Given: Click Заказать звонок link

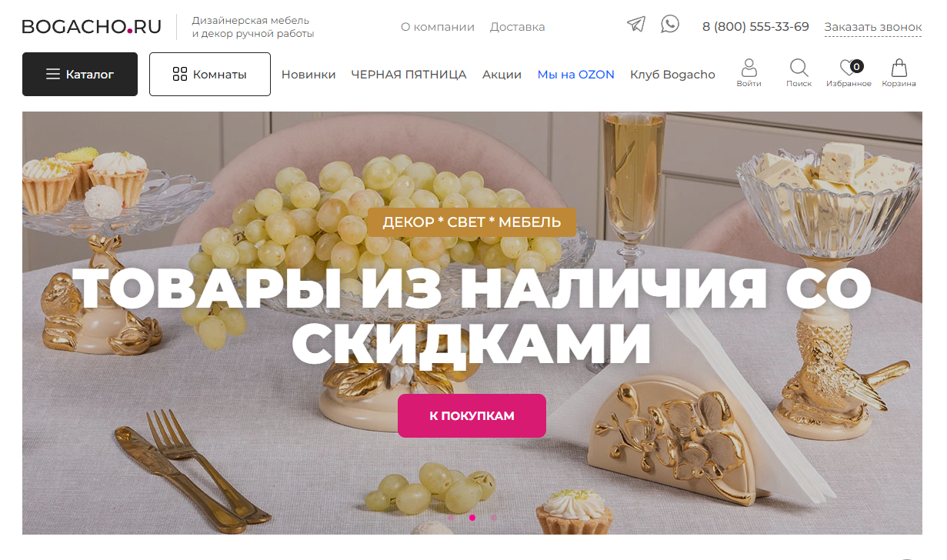Looking at the screenshot, I should coord(873,27).
